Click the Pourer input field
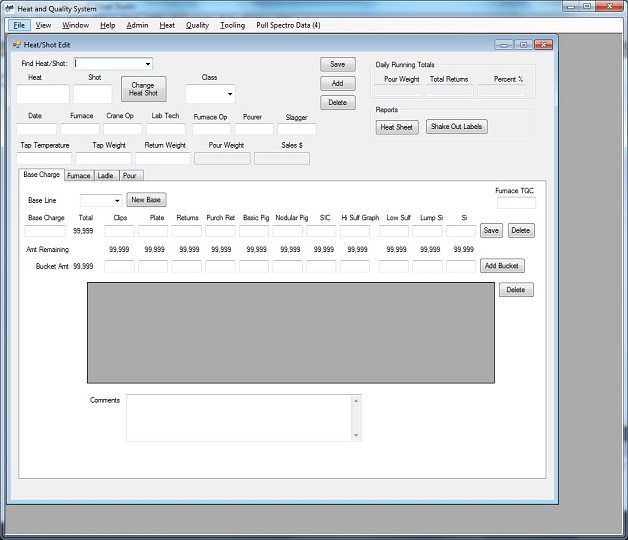This screenshot has width=628, height=540. [254, 129]
